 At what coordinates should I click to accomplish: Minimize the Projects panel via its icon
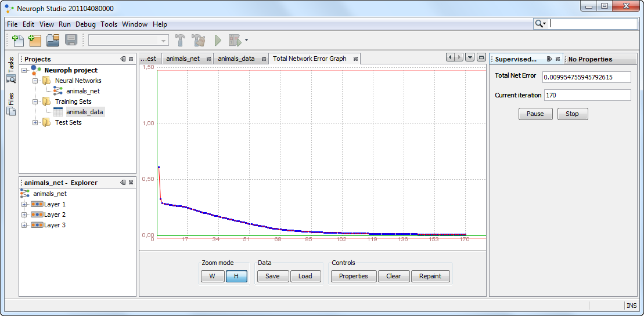123,59
